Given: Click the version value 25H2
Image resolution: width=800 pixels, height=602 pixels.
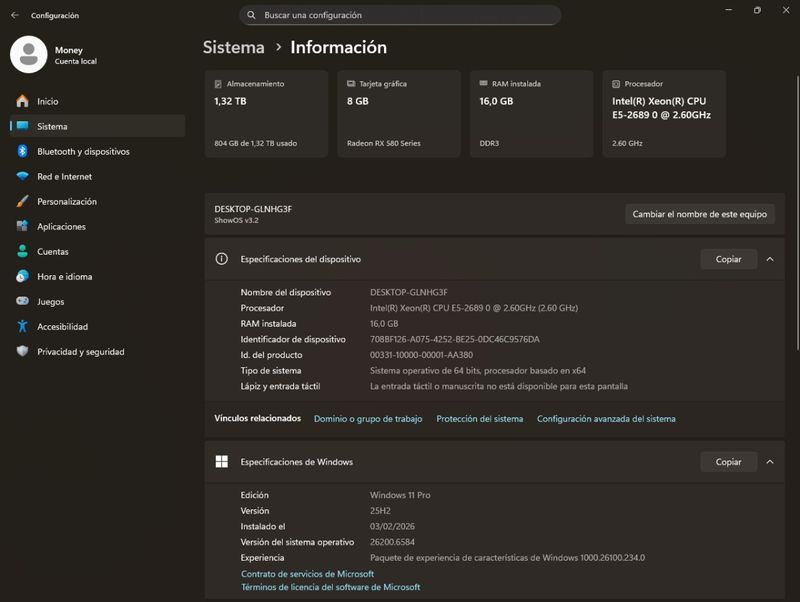Looking at the screenshot, I should (x=380, y=510).
